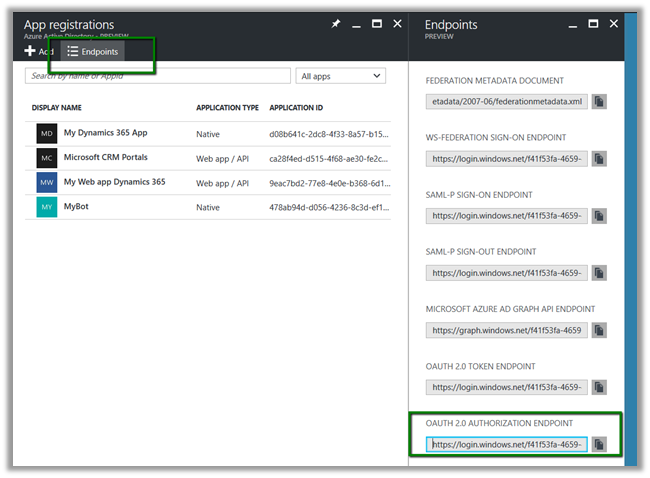Select My Web app Dynamics 365 row
The image size is (650, 478).
[x=114, y=182]
